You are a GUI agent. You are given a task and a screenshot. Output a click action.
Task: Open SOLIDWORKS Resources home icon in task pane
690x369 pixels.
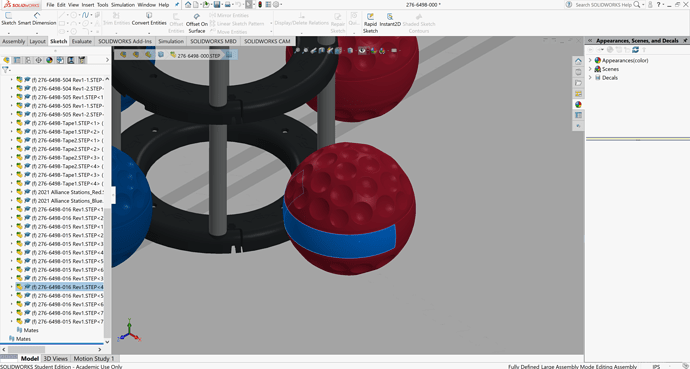578,61
